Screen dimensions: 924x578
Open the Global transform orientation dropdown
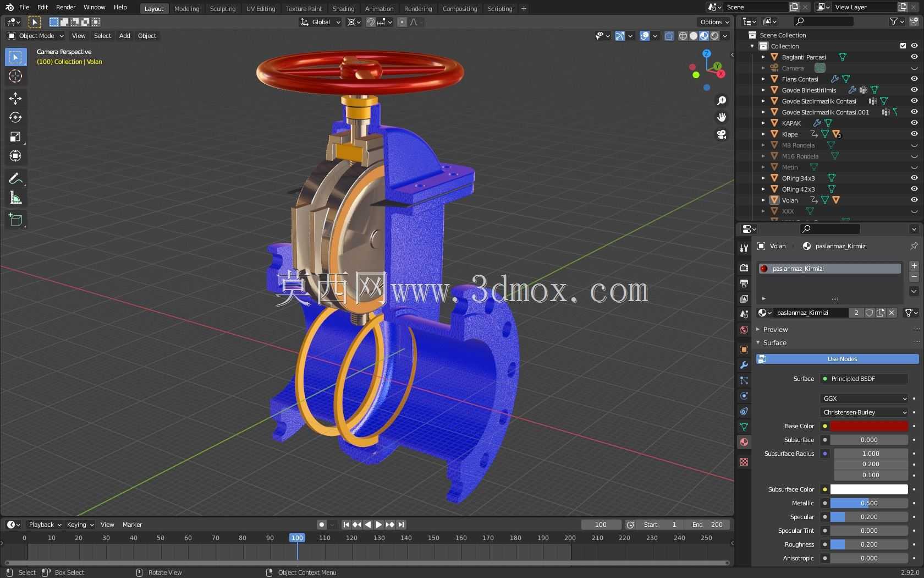[320, 22]
